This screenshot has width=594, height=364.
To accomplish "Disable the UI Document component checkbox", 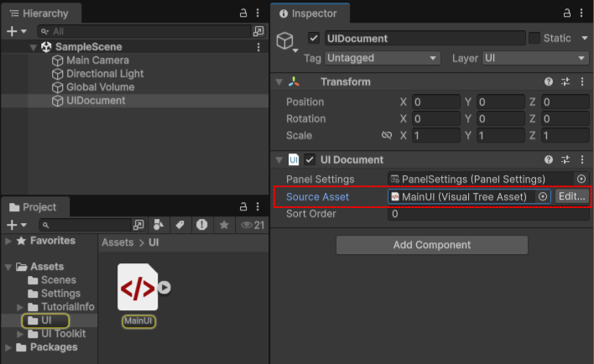I will tap(310, 159).
